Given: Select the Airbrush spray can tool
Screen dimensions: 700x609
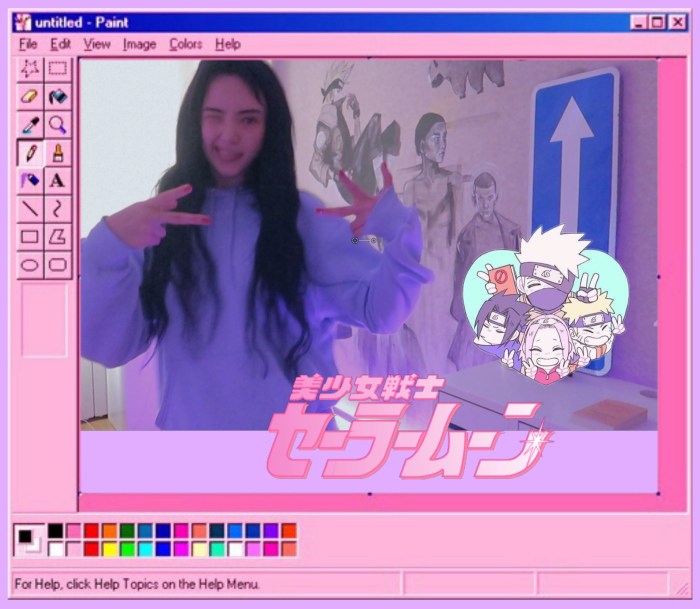Looking at the screenshot, I should point(30,181).
